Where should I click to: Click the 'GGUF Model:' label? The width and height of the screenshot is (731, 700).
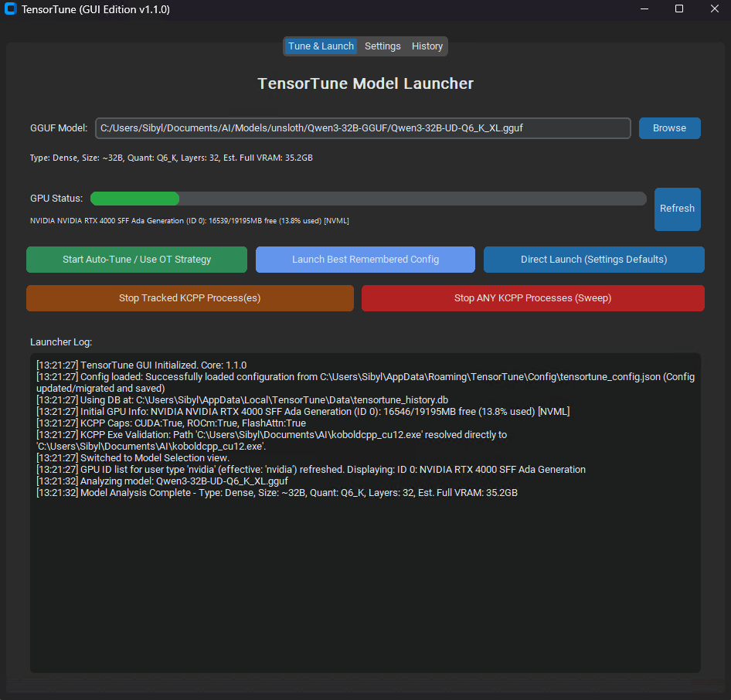click(59, 128)
